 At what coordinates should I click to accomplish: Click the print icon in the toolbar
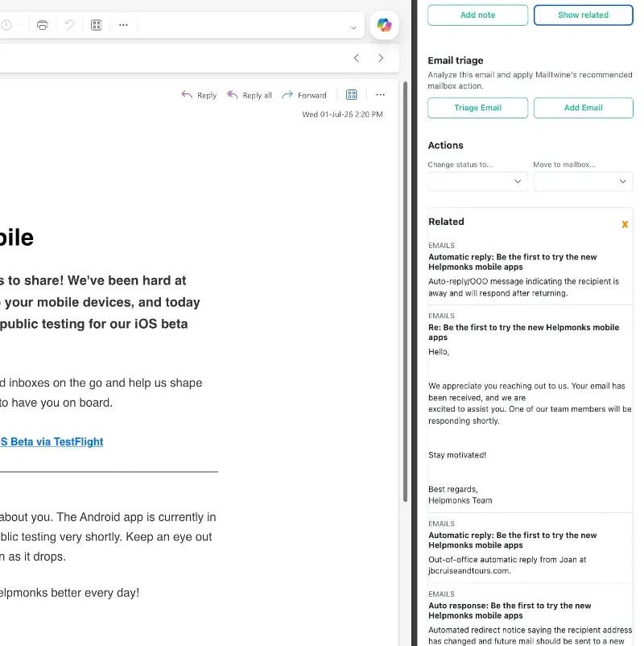[42, 25]
